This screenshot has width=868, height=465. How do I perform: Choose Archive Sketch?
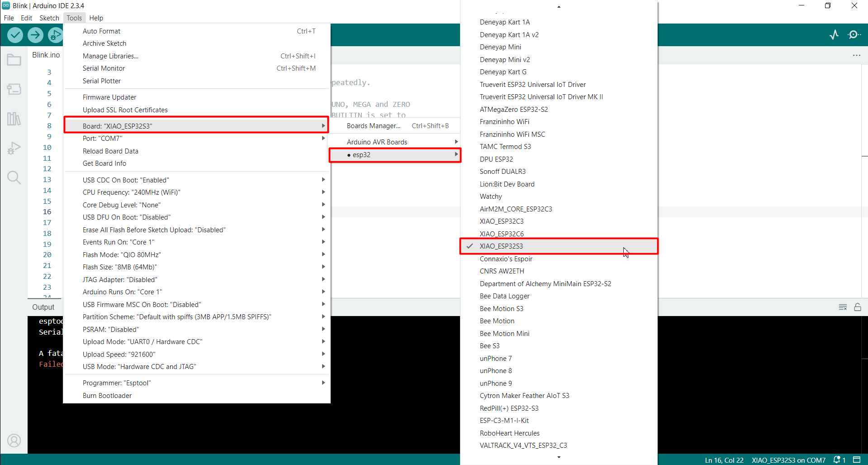click(197, 43)
